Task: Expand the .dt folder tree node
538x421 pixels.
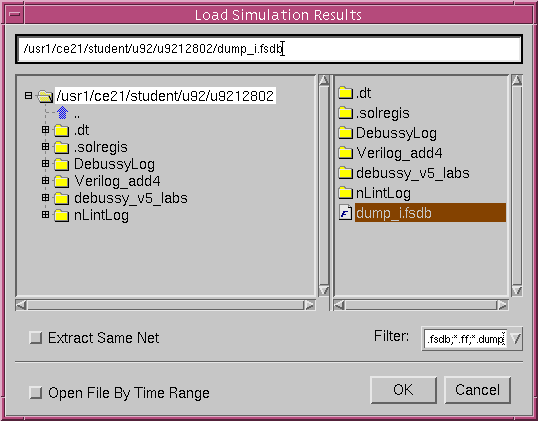Action: (45, 130)
